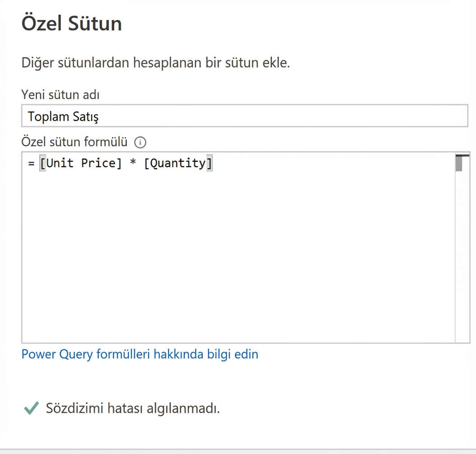Select the Özel Sütun dialog title
476x454 pixels.
click(x=71, y=23)
